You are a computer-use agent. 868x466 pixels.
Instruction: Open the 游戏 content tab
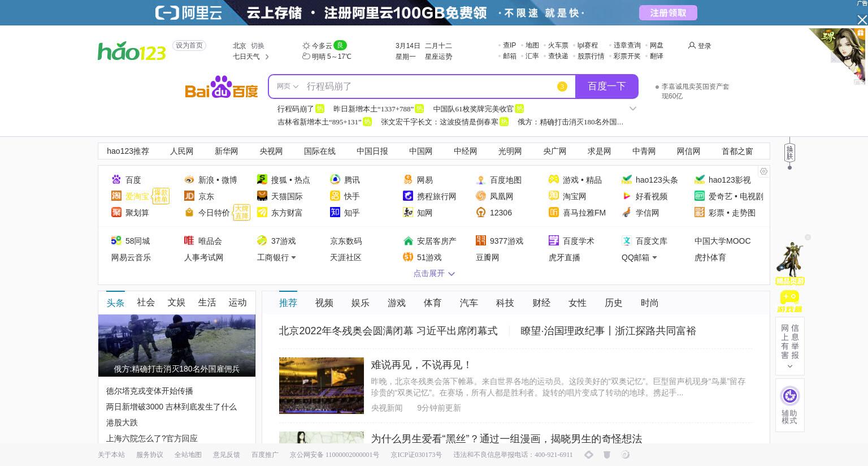[397, 303]
